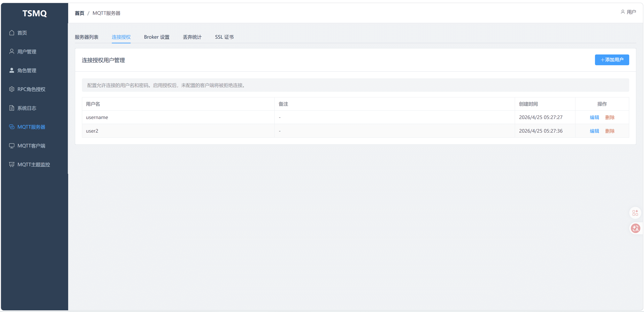Click the TSMQ logo title

35,13
